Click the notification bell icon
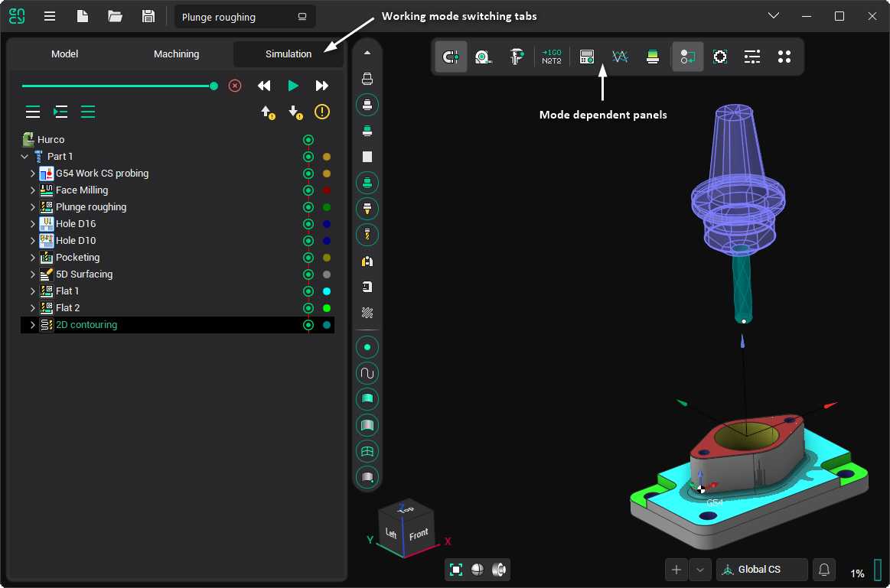This screenshot has width=890, height=588. coord(824,570)
